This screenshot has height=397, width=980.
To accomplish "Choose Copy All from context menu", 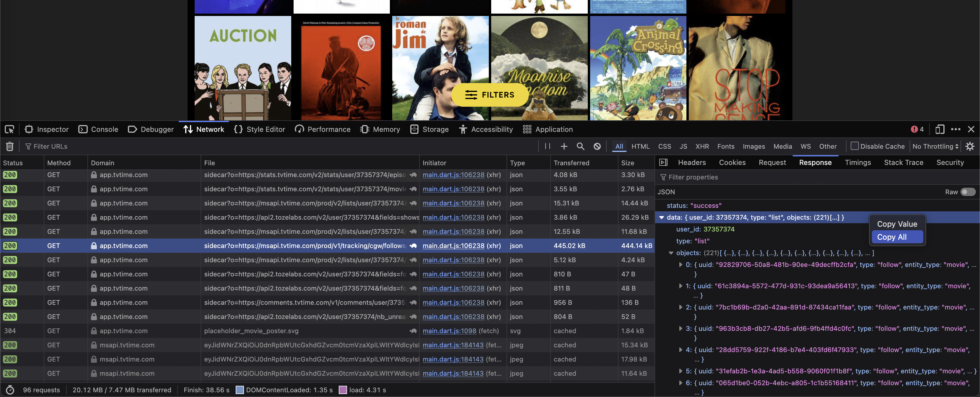I will (x=897, y=237).
